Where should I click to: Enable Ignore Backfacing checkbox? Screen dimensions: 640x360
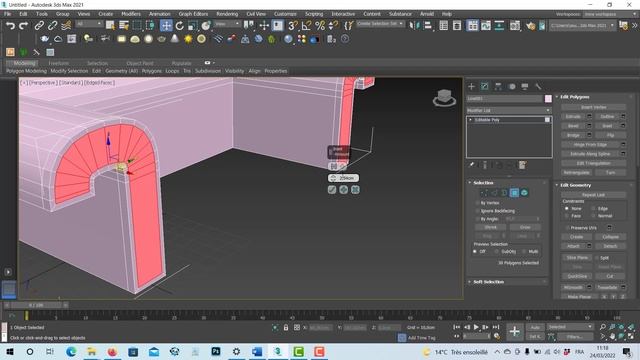[x=477, y=211]
